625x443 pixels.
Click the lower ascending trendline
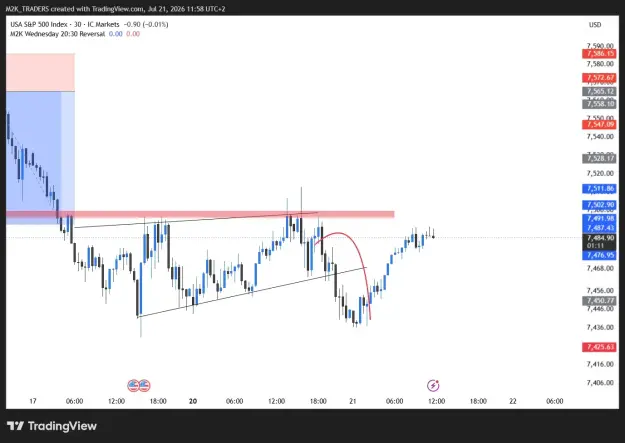(251, 292)
